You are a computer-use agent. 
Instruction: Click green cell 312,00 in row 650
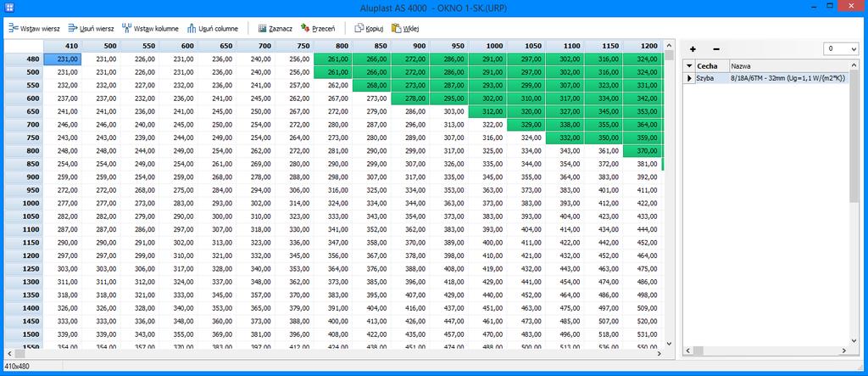[487, 111]
